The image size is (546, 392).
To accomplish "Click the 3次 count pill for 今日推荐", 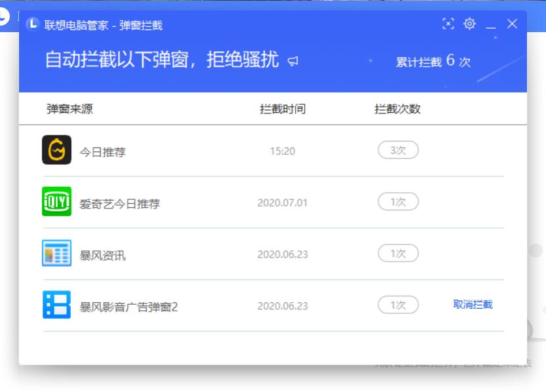I will point(399,149).
